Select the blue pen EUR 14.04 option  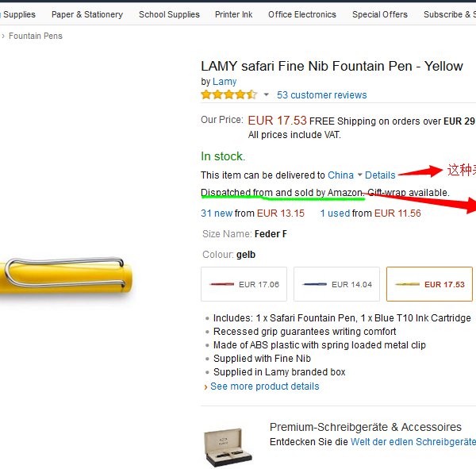336,284
